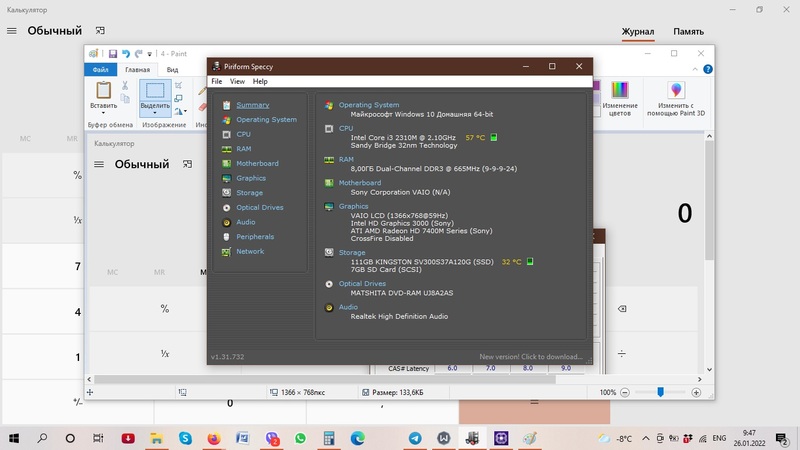The image size is (800, 450).
Task: Select Peripherals in the Speccy sidebar
Action: click(x=254, y=237)
